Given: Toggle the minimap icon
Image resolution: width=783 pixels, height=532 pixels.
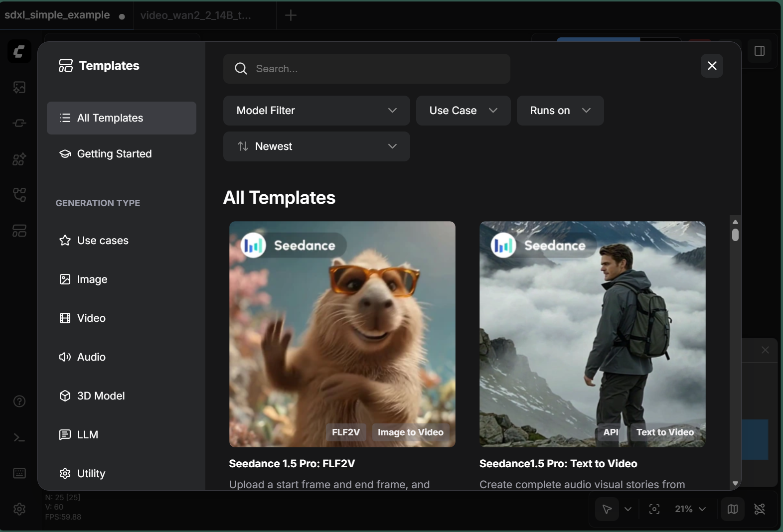Looking at the screenshot, I should point(732,509).
